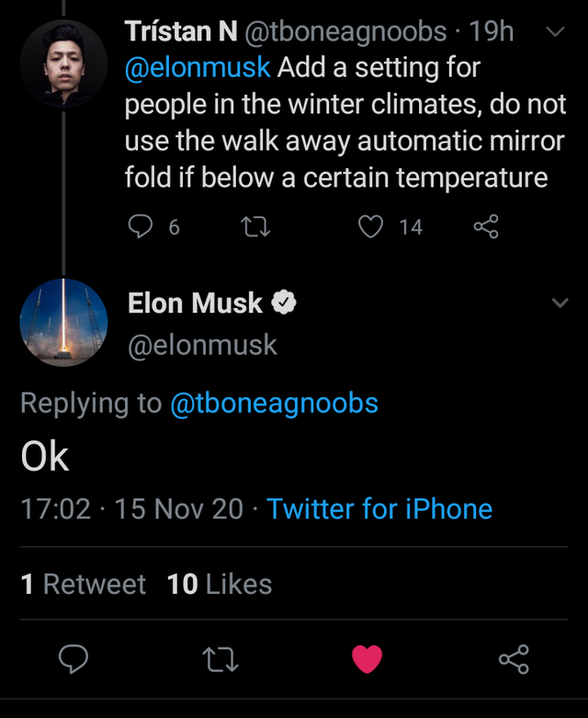View the 1 Retweet list
588x718 pixels.
click(83, 584)
